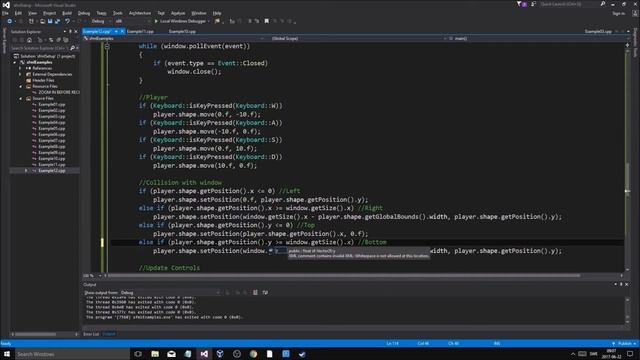
Task: Open the File menu
Action: [5, 13]
